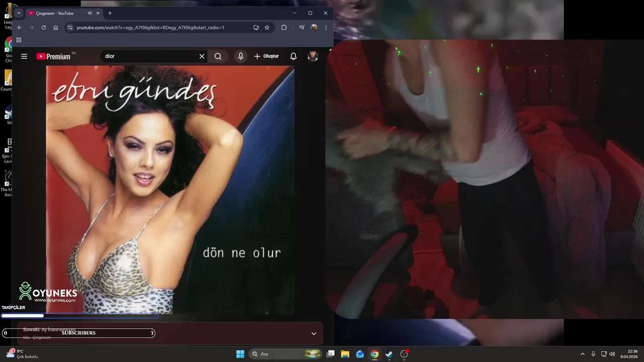The height and width of the screenshot is (362, 644).
Task: Open Chrome media controls icon
Action: click(x=302, y=28)
